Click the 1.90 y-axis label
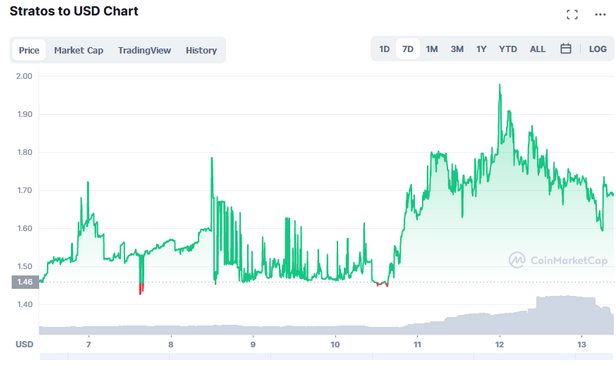Viewport: 616px width, 365px height. [25, 114]
